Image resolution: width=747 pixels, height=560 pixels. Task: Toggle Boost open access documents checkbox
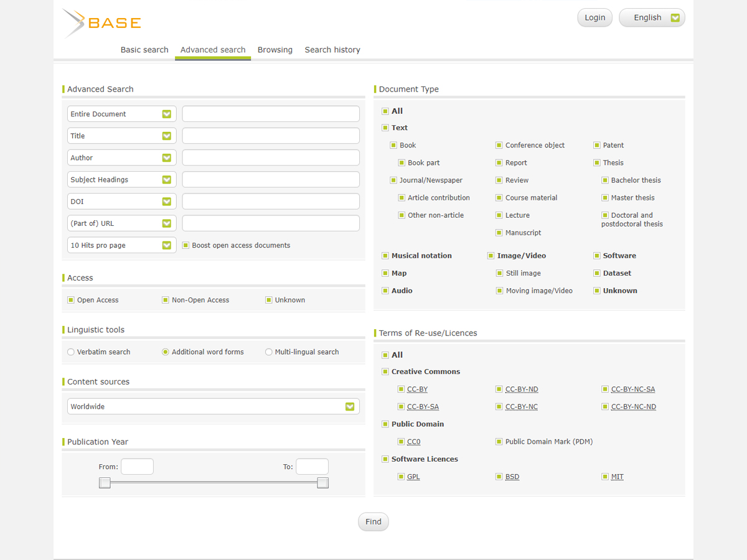(186, 245)
